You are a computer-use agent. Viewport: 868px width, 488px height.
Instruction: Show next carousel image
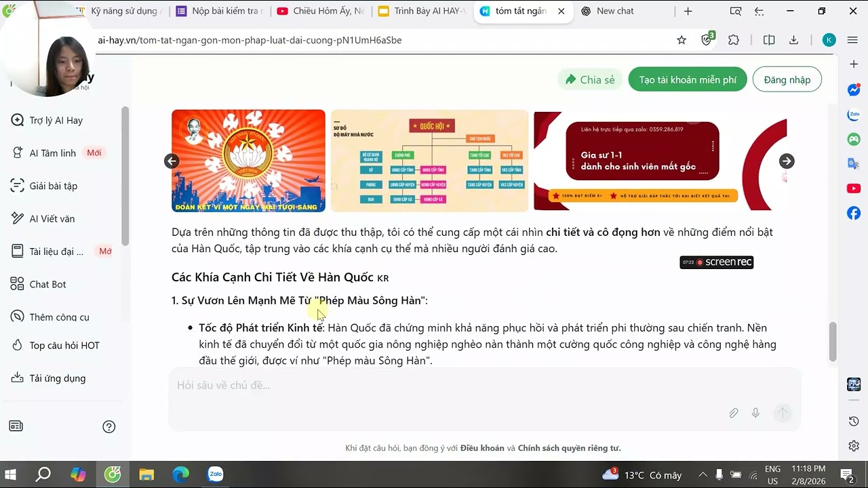(x=787, y=161)
